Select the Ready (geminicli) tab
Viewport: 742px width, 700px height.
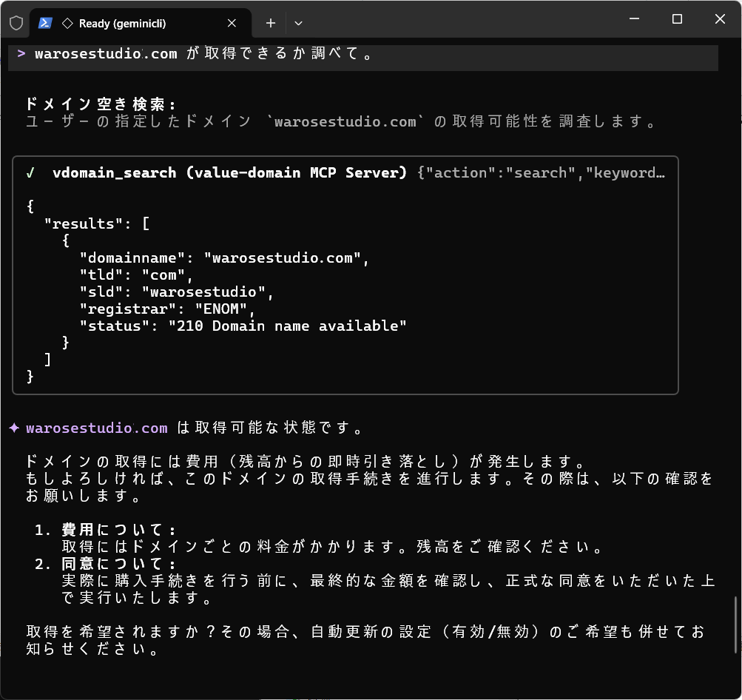coord(140,23)
